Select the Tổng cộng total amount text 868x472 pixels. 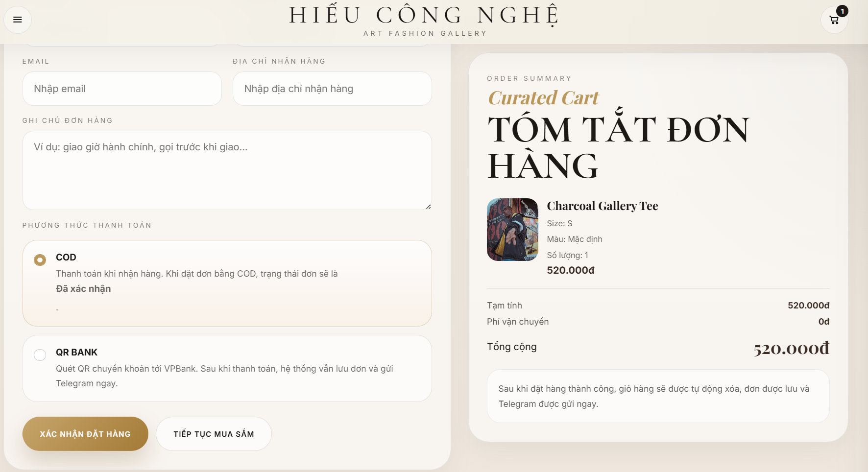click(x=791, y=348)
